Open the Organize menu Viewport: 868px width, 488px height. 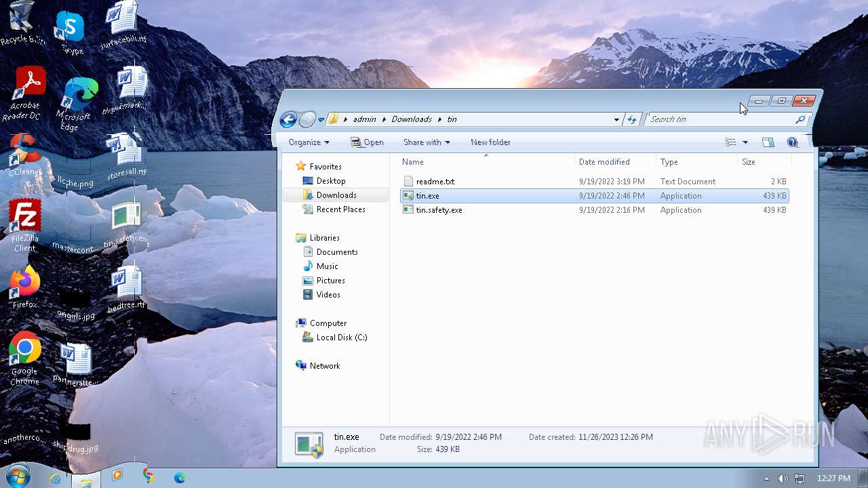pos(309,142)
